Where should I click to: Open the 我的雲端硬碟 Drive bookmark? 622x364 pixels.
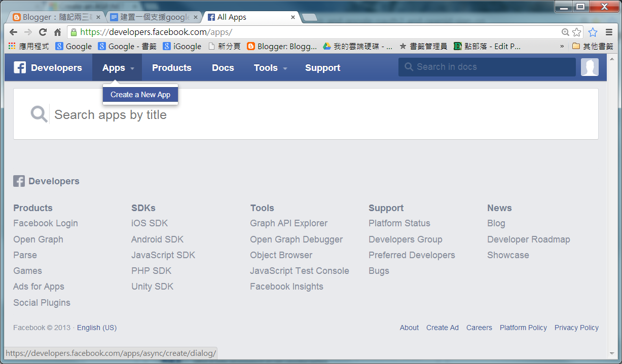point(358,46)
